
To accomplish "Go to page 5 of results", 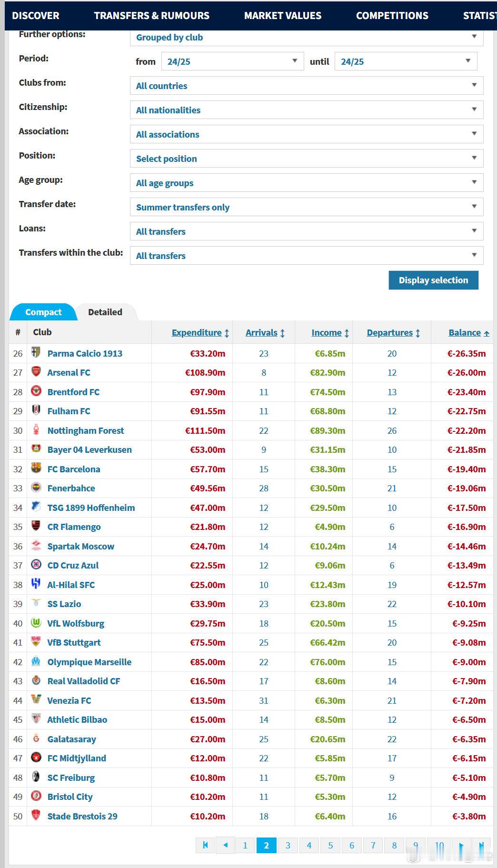I will 330,845.
